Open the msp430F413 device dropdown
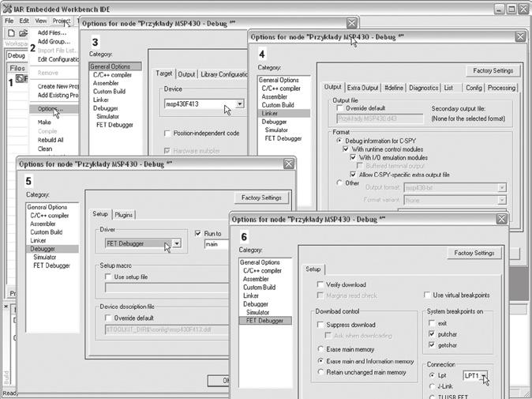Image resolution: width=532 pixels, height=399 pixels. click(240, 104)
